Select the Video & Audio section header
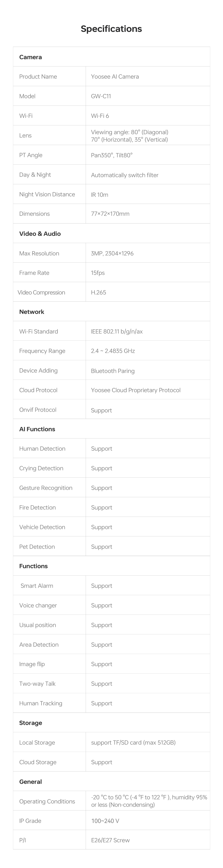 pos(40,233)
